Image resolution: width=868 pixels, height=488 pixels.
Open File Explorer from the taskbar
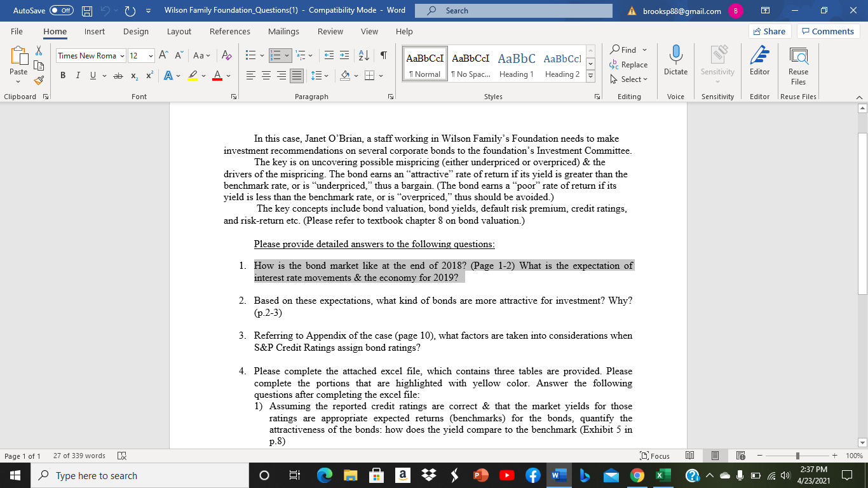coord(351,476)
